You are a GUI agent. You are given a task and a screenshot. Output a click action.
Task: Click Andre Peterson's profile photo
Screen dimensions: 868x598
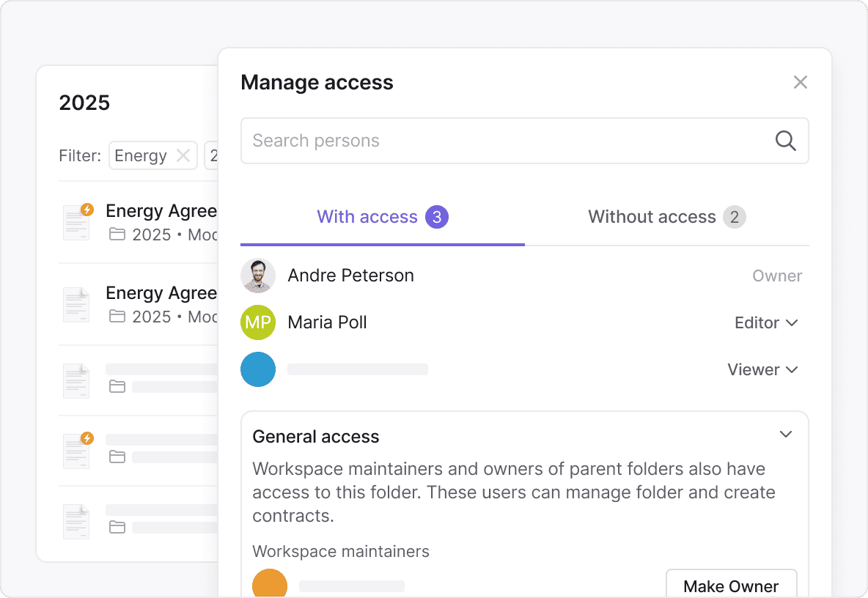[258, 276]
